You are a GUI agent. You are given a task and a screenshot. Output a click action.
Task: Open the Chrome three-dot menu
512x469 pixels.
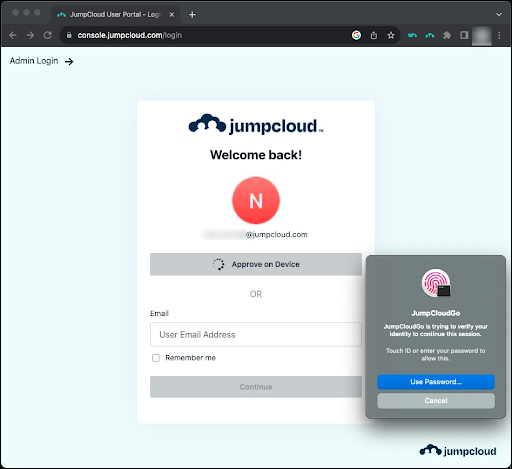(x=499, y=35)
